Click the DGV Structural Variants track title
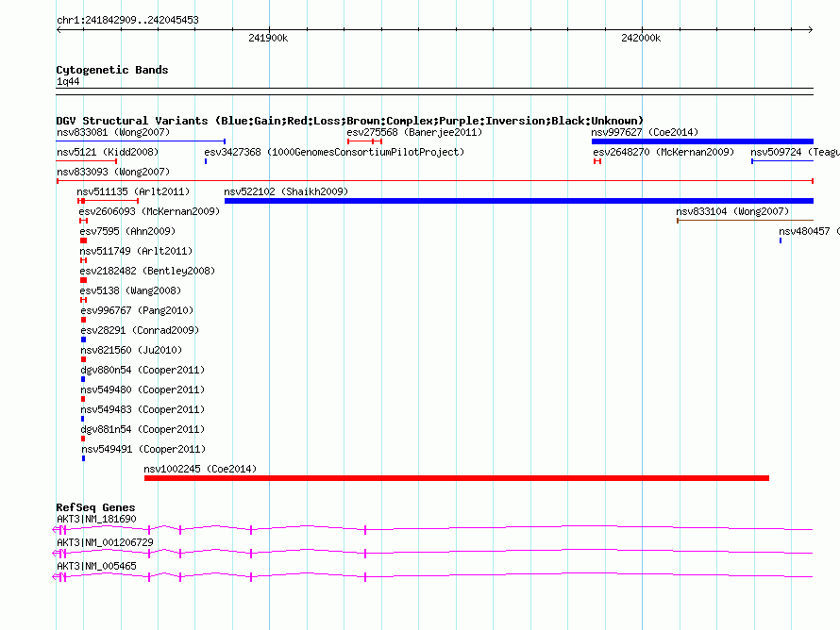The height and width of the screenshot is (630, 840). tap(349, 121)
